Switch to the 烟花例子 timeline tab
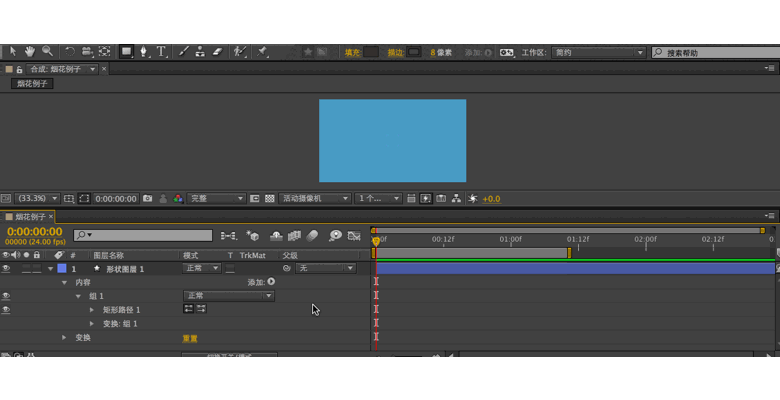This screenshot has height=400, width=780. pos(32,216)
